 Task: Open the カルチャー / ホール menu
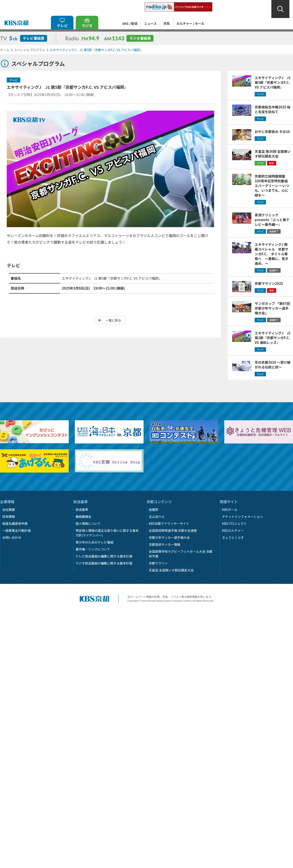point(190,24)
